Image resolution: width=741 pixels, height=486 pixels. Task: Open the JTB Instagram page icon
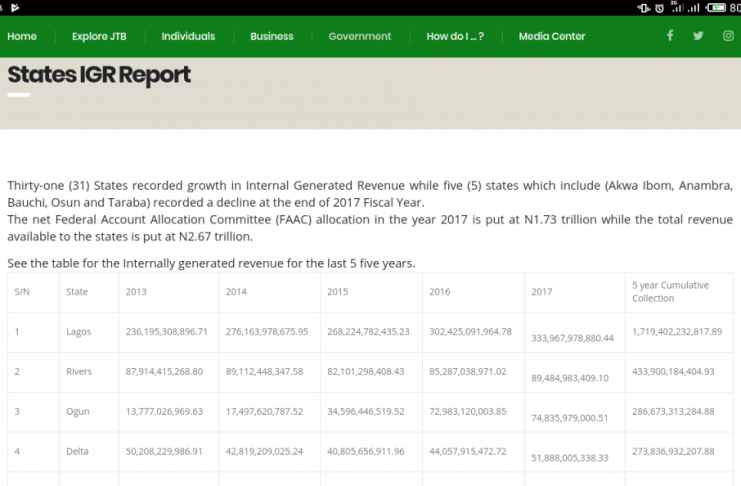coord(727,36)
